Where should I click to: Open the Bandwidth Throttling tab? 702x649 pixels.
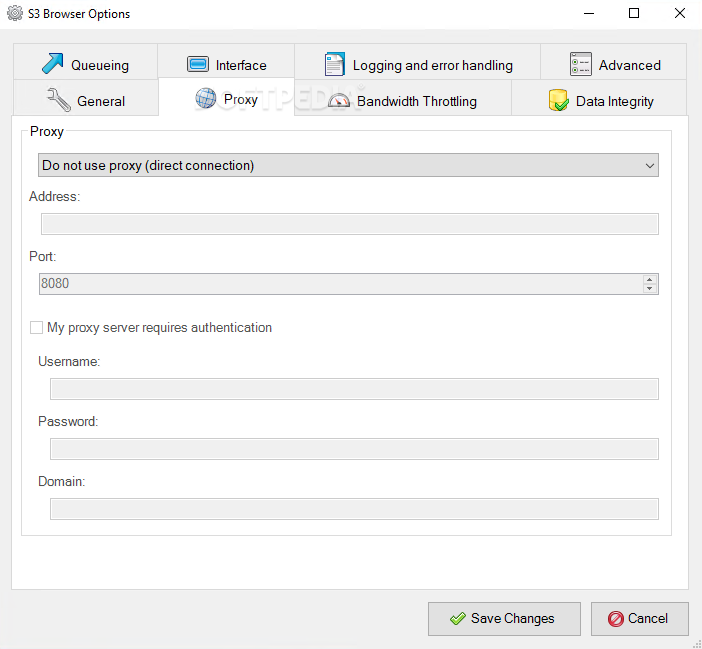click(x=402, y=98)
